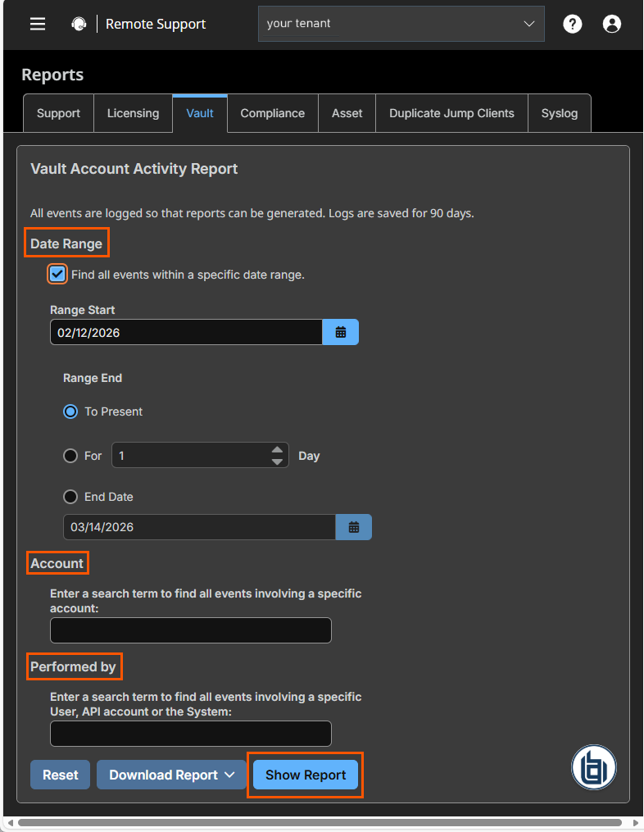
Task: Open the user account profile icon
Action: tap(612, 24)
